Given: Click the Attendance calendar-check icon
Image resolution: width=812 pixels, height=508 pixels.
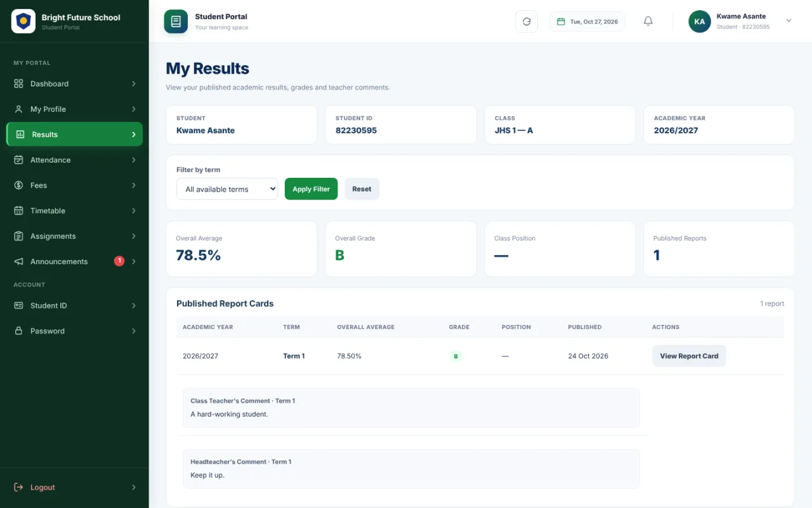Looking at the screenshot, I should (x=18, y=160).
